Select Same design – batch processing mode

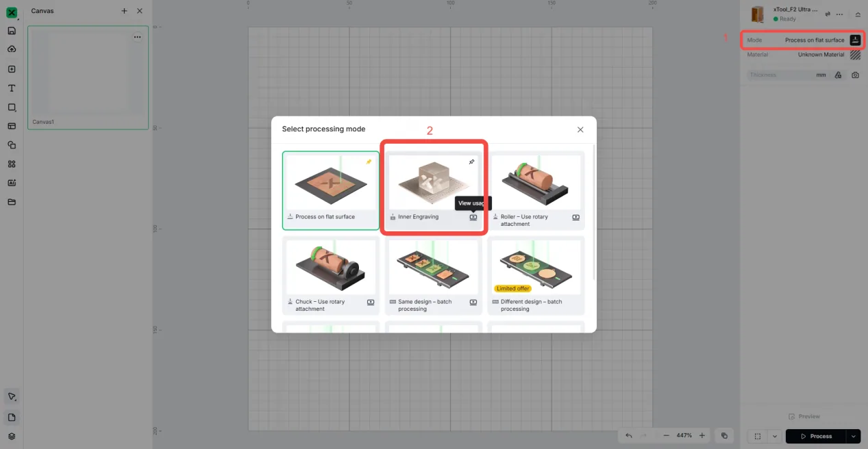434,275
